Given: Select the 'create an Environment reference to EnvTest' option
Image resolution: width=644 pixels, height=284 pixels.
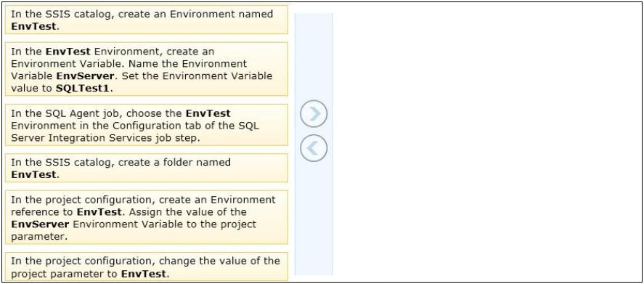Looking at the screenshot, I should pyautogui.click(x=146, y=217).
